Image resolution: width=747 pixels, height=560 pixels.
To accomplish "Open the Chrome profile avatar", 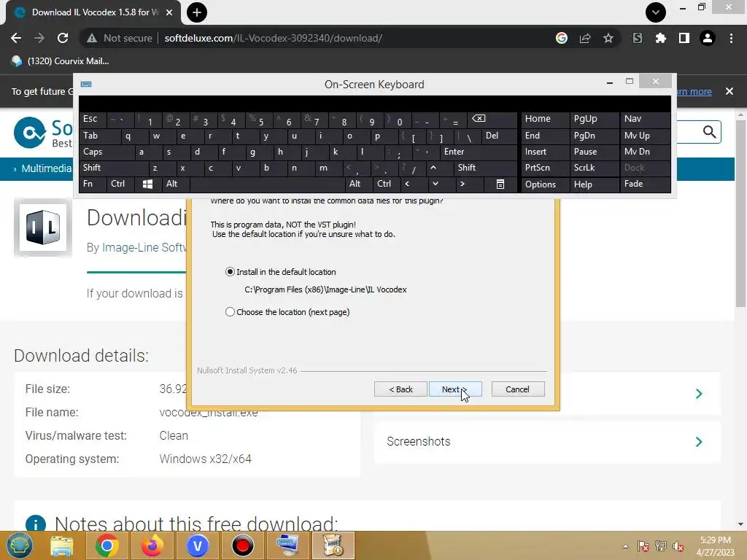I will pos(708,38).
